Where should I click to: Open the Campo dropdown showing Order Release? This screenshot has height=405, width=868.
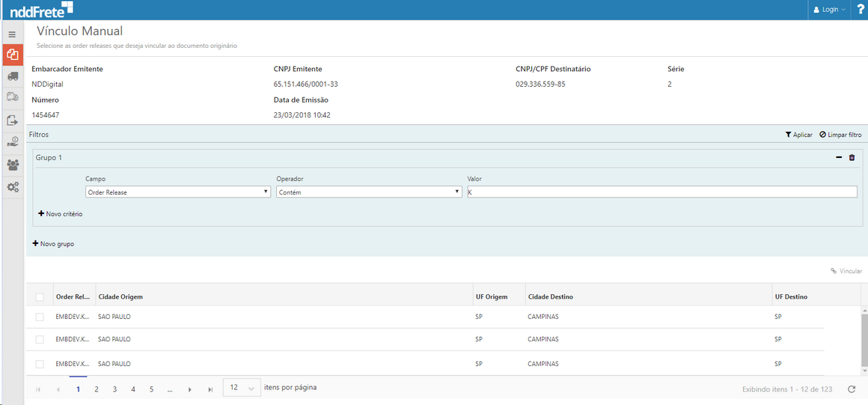178,192
